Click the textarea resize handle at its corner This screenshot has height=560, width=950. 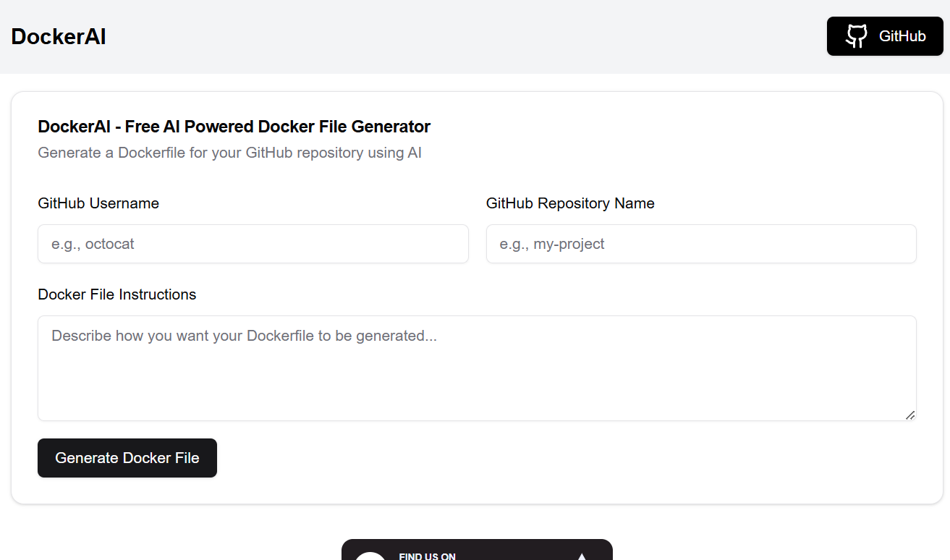[910, 415]
